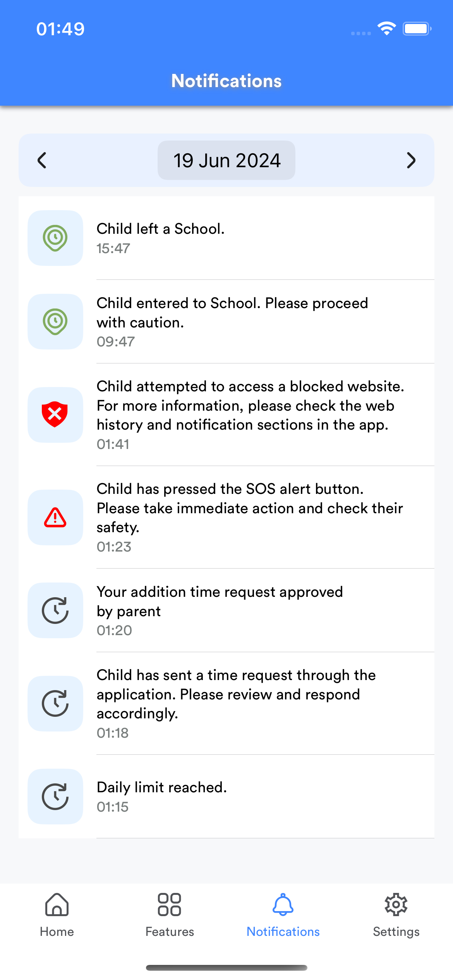Tap the battery indicator in status bar
453x980 pixels.
pos(417,29)
